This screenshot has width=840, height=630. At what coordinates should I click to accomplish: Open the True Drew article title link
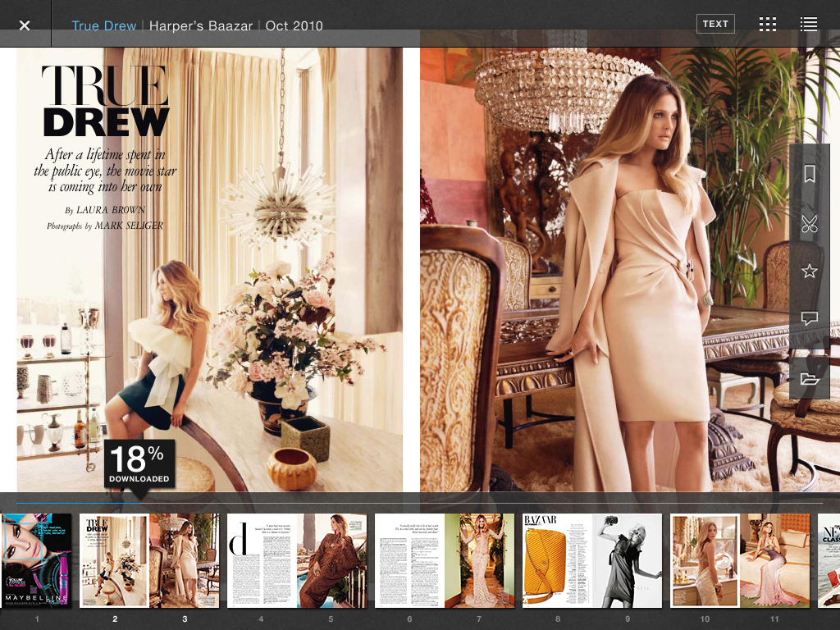[104, 25]
